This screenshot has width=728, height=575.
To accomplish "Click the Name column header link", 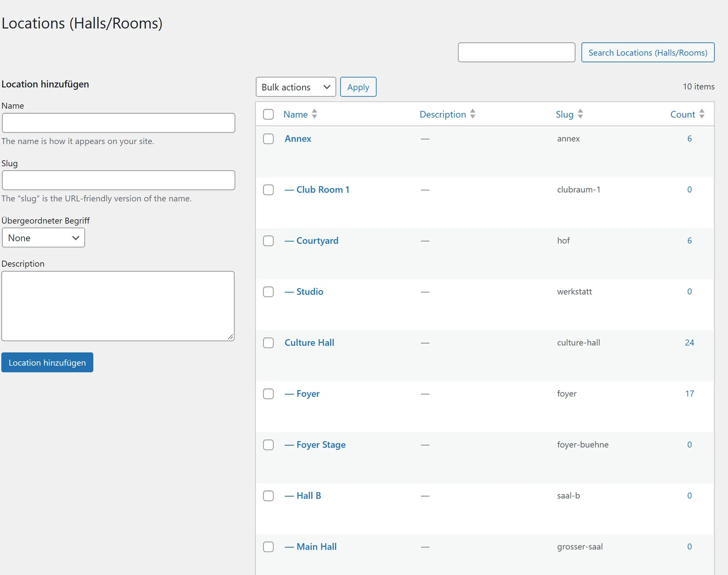I will (x=296, y=114).
